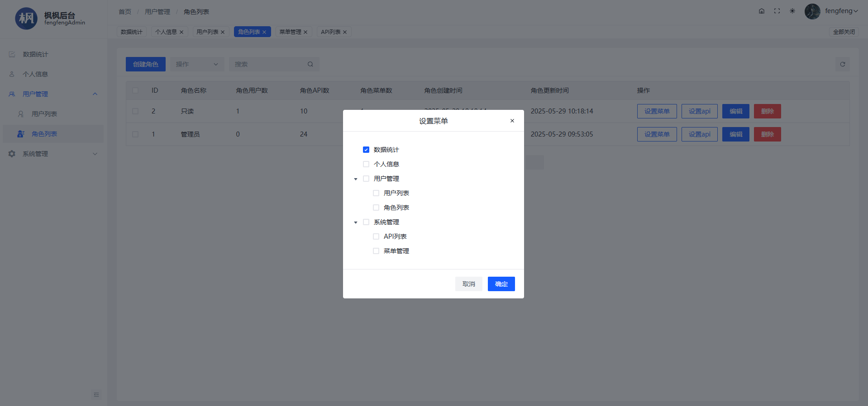
Task: Collapse sidebar using bottom menu icon
Action: click(96, 395)
